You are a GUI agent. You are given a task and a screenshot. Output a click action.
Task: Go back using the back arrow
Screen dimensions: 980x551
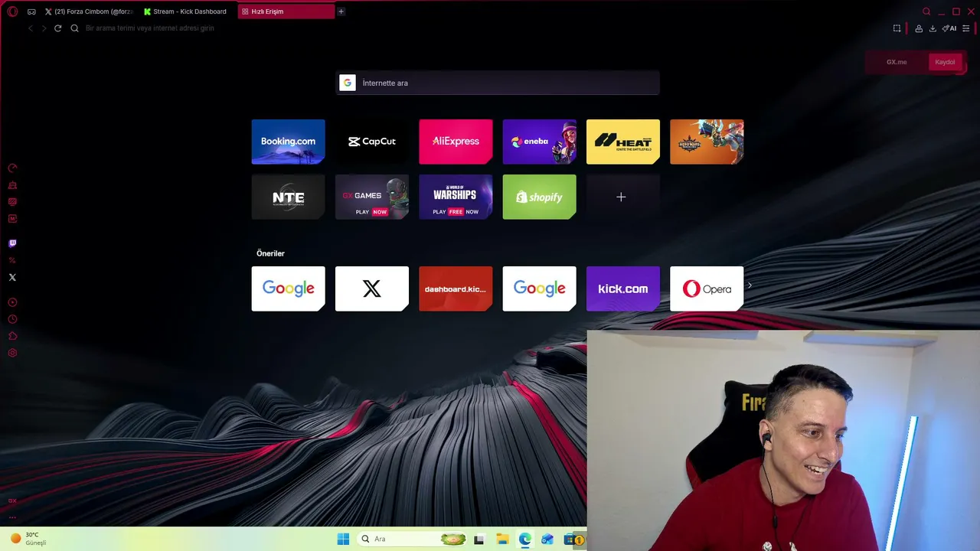(x=31, y=28)
